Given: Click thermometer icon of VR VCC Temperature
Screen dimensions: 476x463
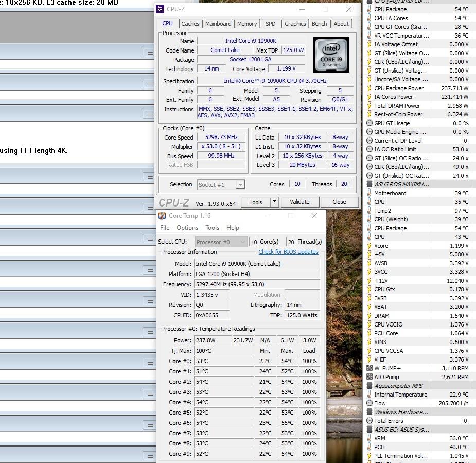Looking at the screenshot, I should pos(369,36).
